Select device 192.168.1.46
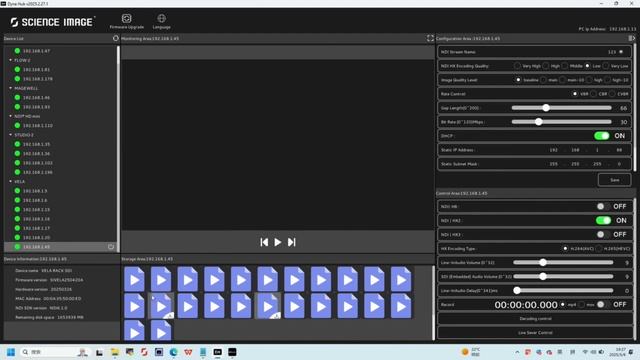The height and width of the screenshot is (360, 640). click(36, 98)
